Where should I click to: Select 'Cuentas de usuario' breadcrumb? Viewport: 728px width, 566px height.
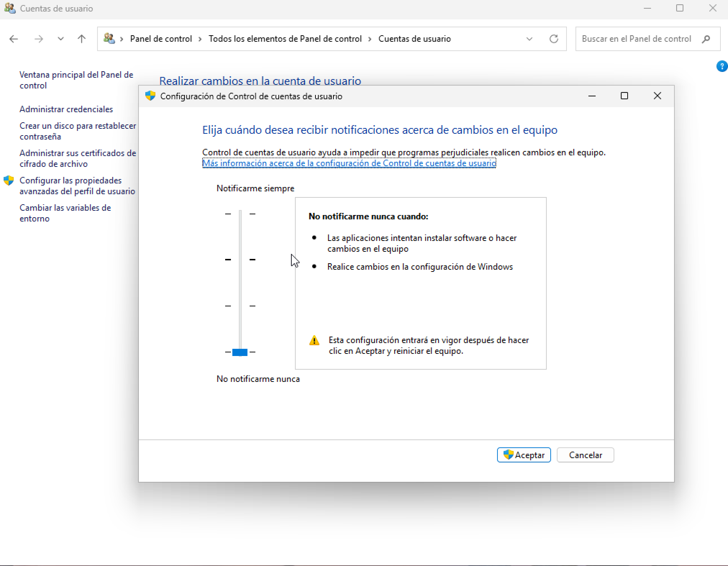click(414, 39)
